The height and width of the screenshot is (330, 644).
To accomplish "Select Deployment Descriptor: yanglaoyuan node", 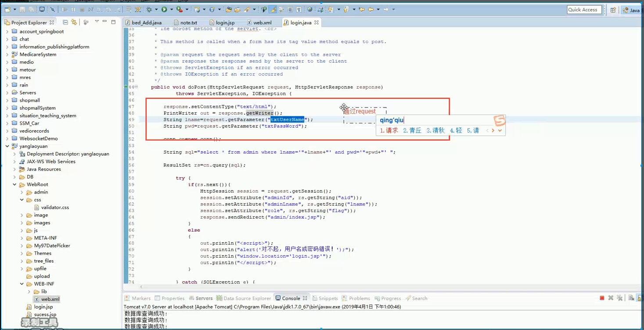I will 64,154.
